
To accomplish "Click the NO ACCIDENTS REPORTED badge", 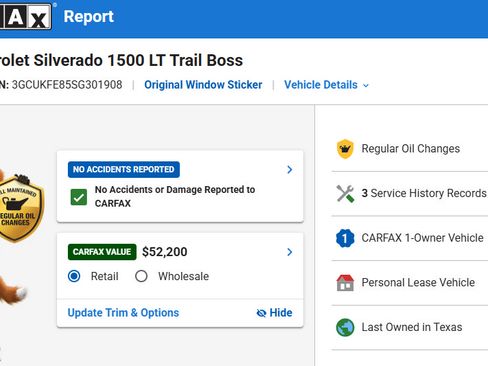I will click(x=124, y=169).
